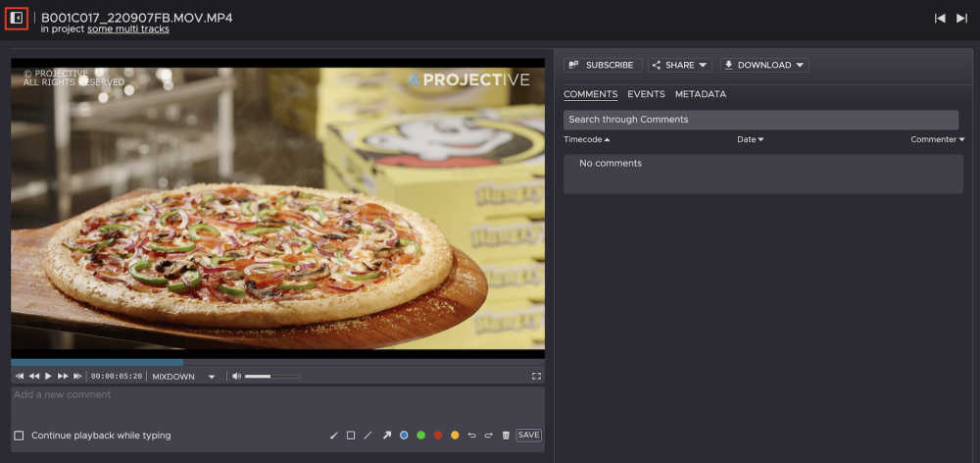Select the rectangle annotation tool
Image resolution: width=980 pixels, height=463 pixels.
pyautogui.click(x=351, y=436)
